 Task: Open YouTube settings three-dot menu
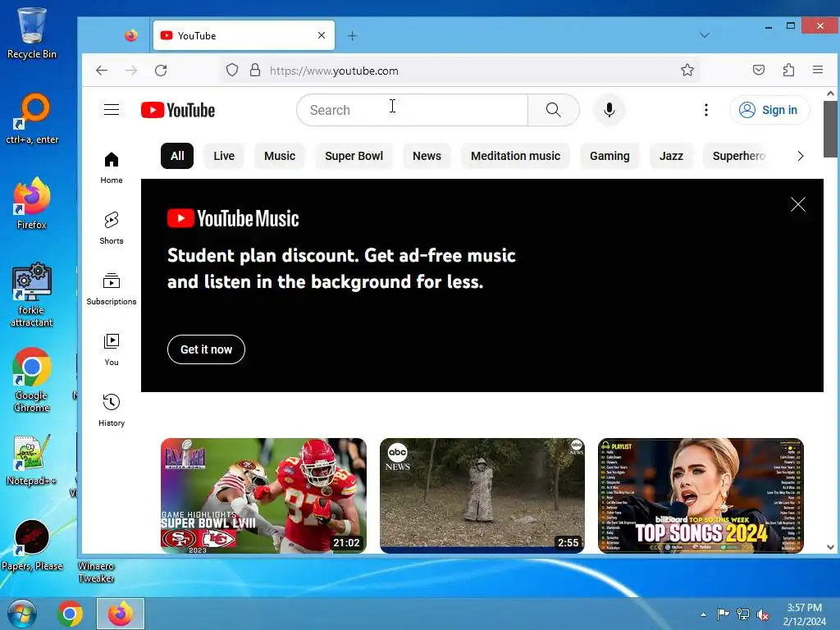706,110
